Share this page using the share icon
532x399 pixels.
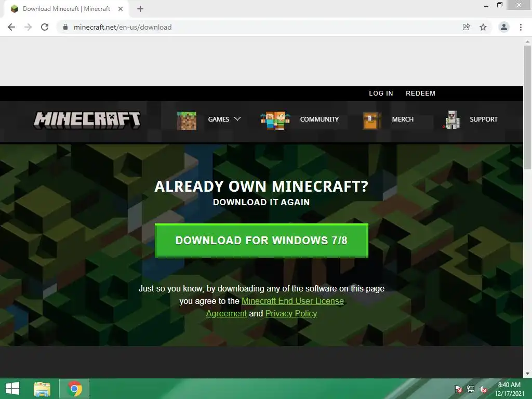[x=467, y=27]
